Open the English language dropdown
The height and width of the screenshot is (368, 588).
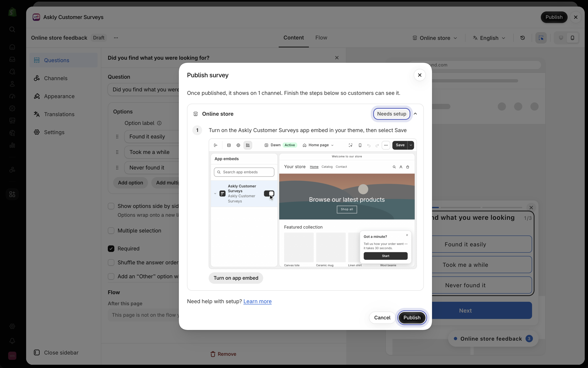point(489,38)
